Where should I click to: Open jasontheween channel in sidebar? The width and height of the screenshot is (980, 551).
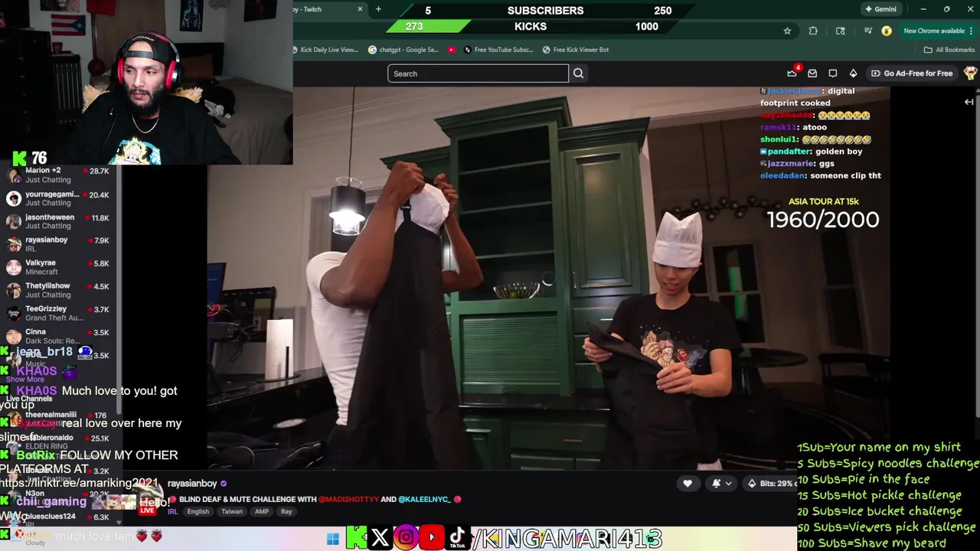[58, 221]
